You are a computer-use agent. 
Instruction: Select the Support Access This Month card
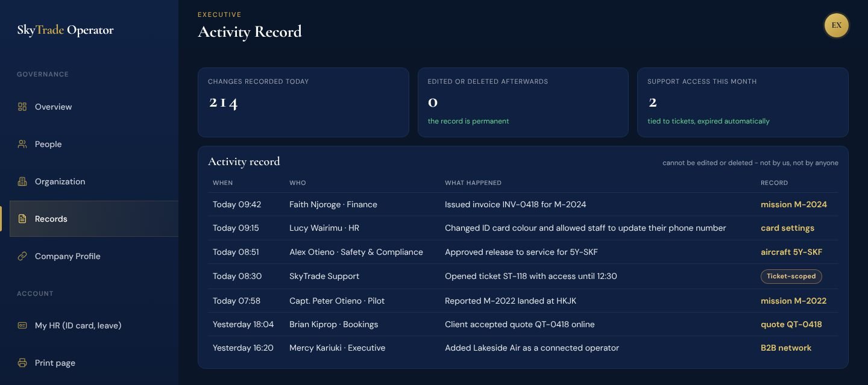click(743, 102)
